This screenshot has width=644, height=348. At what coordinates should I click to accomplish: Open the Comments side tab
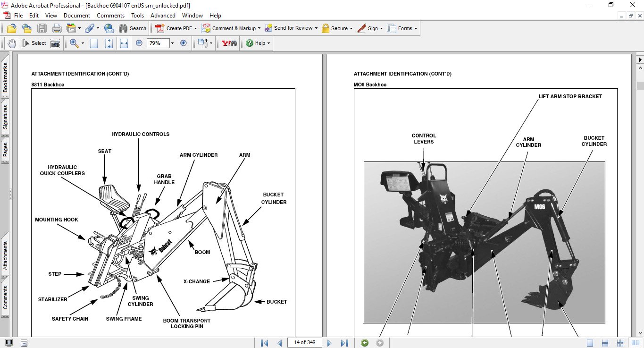(x=5, y=297)
